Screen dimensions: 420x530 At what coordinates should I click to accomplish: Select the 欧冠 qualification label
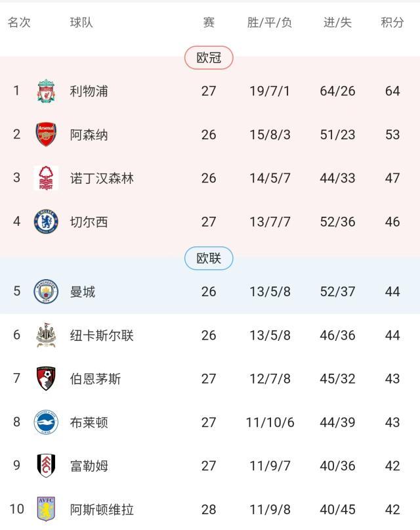point(210,57)
